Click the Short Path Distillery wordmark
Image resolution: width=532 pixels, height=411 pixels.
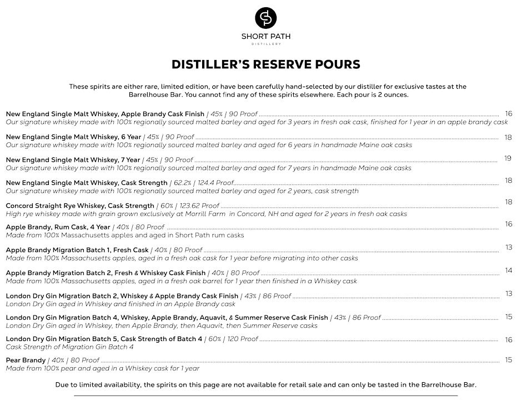click(265, 37)
